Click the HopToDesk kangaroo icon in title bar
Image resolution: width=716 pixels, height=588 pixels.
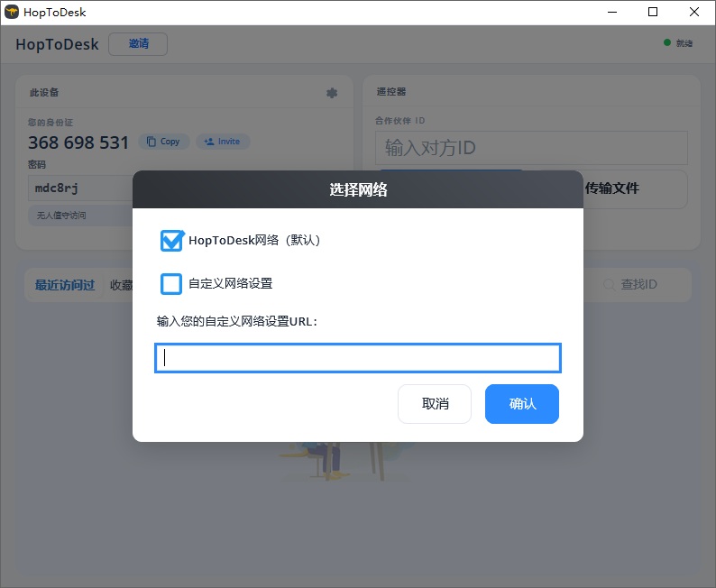(x=12, y=12)
